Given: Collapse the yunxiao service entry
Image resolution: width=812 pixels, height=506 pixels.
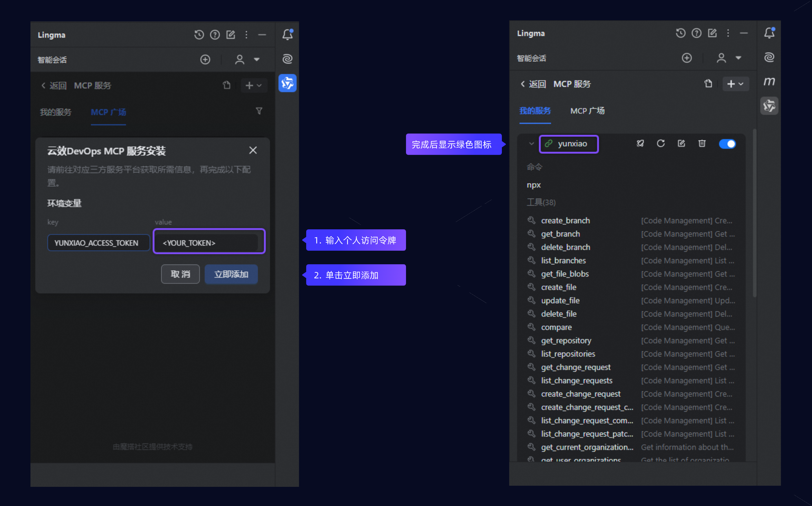Looking at the screenshot, I should (531, 144).
